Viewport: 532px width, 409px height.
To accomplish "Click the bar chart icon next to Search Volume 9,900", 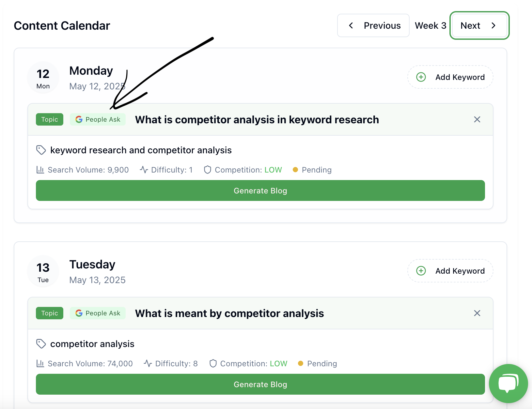I will [x=40, y=170].
